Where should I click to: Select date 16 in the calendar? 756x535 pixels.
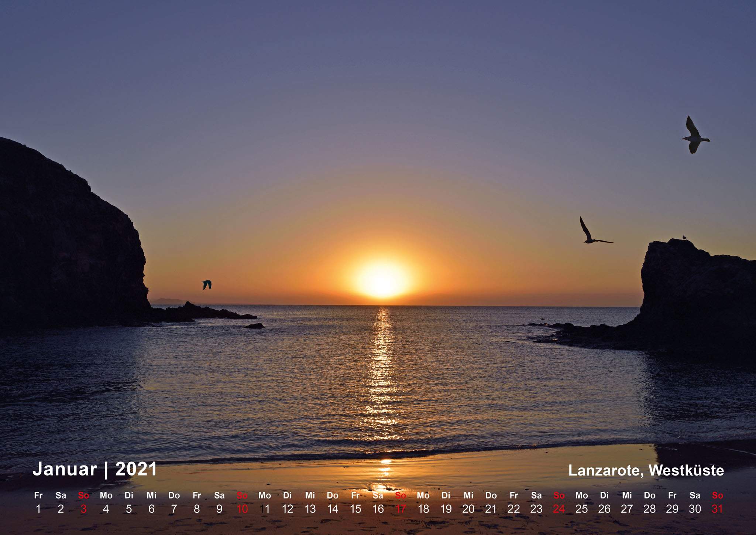(378, 509)
